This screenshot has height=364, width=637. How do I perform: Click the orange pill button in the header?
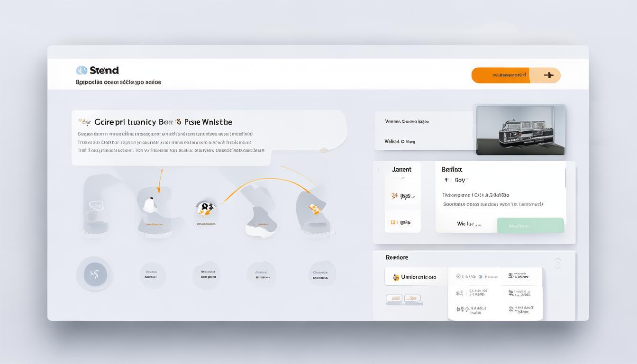click(500, 75)
